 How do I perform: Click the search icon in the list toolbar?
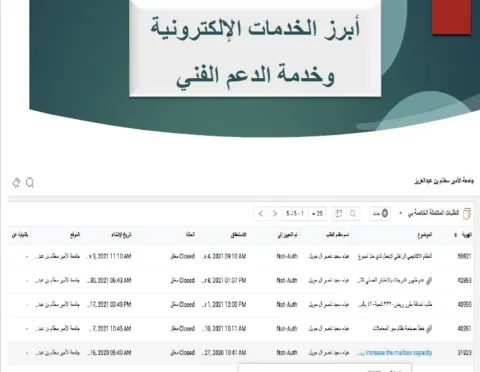pyautogui.click(x=353, y=214)
